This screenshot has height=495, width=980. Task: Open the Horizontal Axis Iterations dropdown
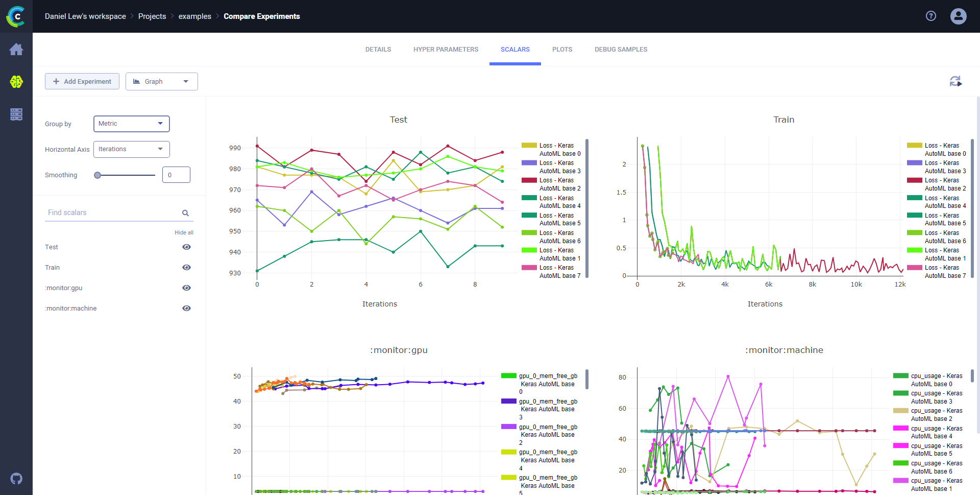coord(131,149)
